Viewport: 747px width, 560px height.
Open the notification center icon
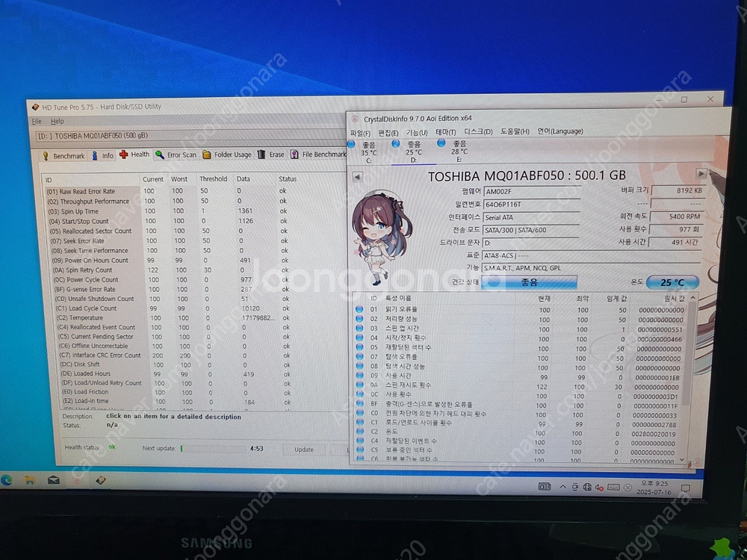coord(686,488)
